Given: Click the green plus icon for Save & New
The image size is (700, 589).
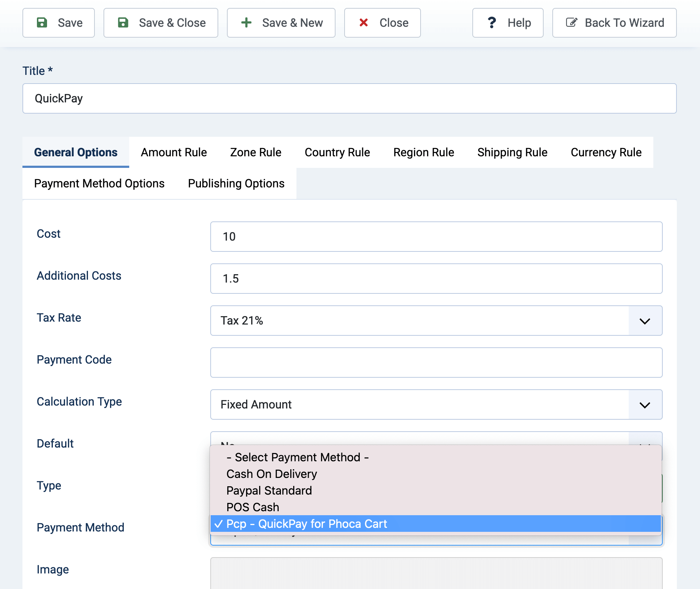Looking at the screenshot, I should click(x=246, y=22).
